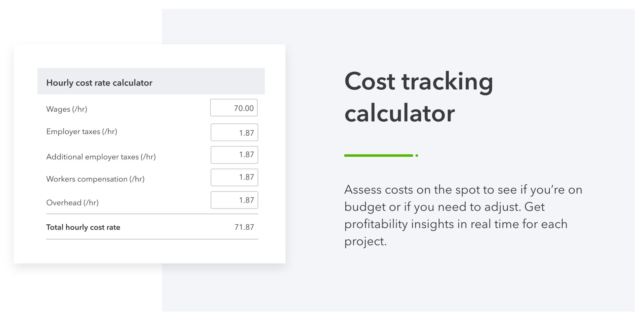
Task: Select the Overhead (/hr) label text
Action: click(72, 203)
